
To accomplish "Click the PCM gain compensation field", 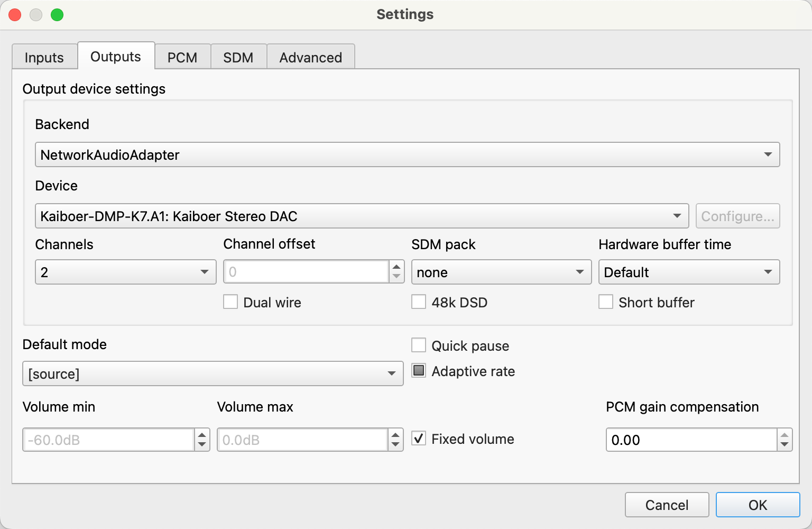I will [x=692, y=440].
